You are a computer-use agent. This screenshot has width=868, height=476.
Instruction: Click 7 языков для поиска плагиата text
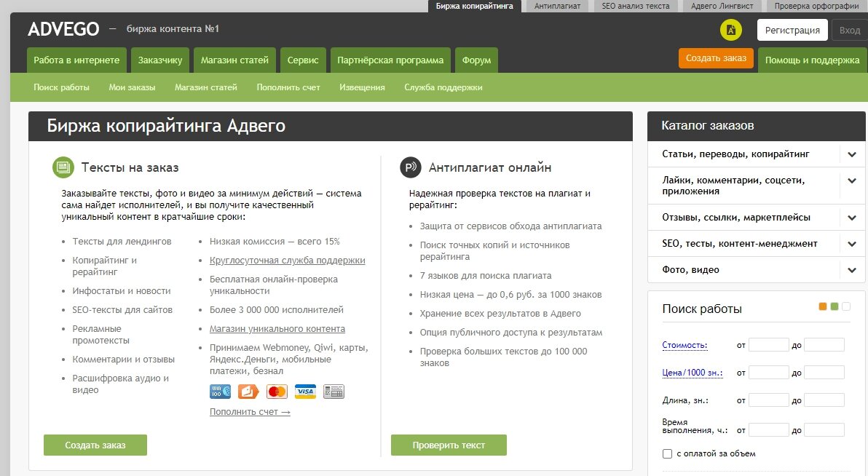486,276
